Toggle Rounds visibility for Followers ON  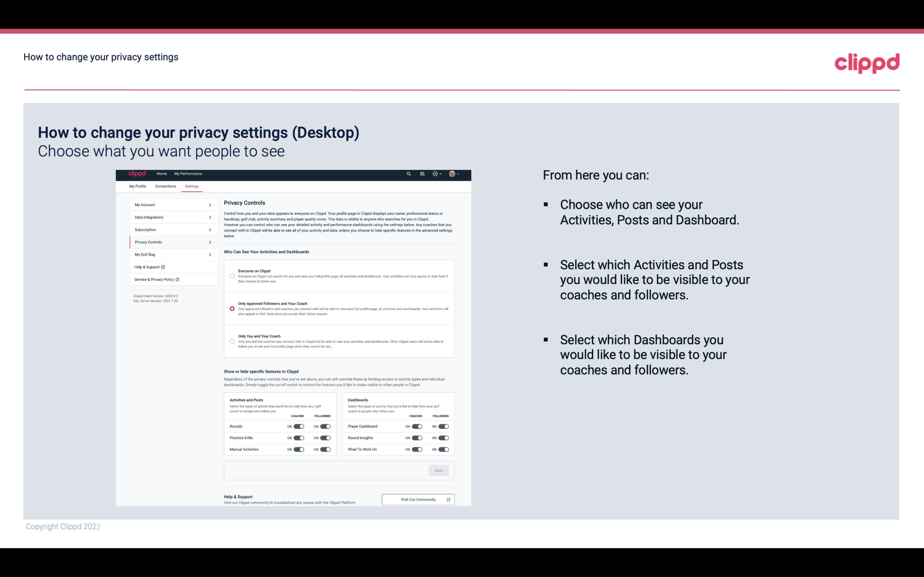[325, 426]
